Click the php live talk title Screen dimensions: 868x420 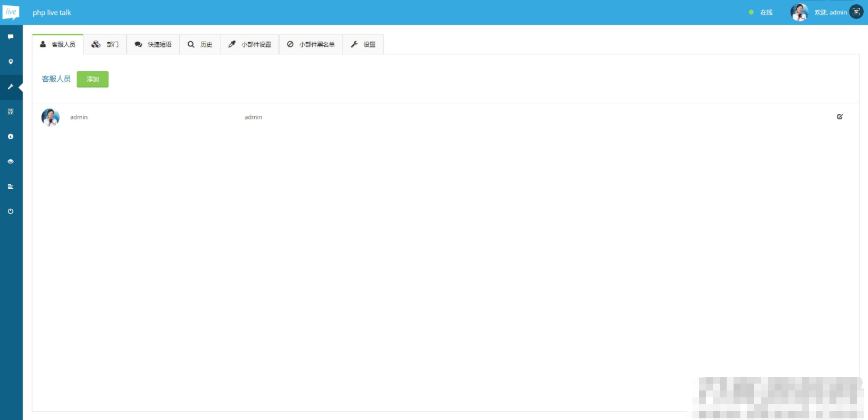pos(52,13)
